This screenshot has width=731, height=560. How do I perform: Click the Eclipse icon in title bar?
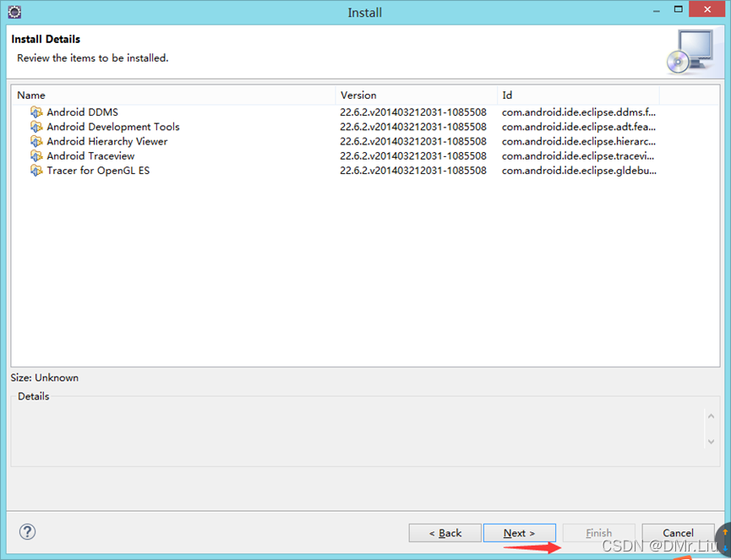14,12
